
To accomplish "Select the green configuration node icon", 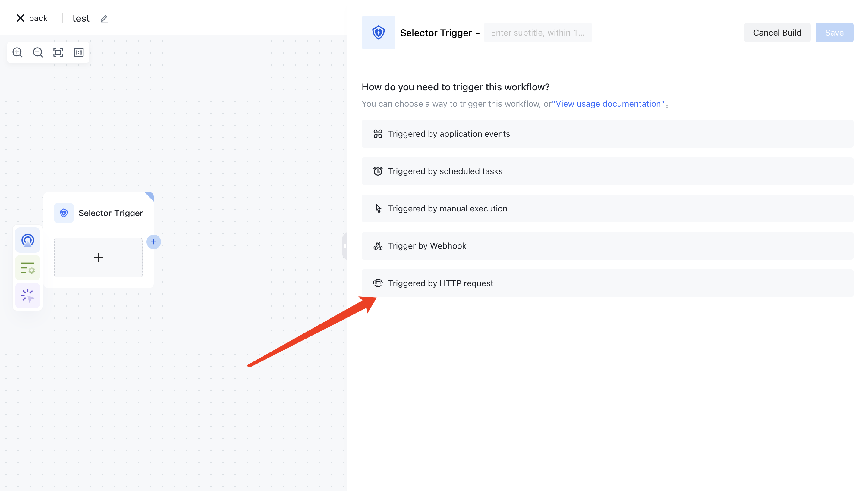I will tap(27, 267).
